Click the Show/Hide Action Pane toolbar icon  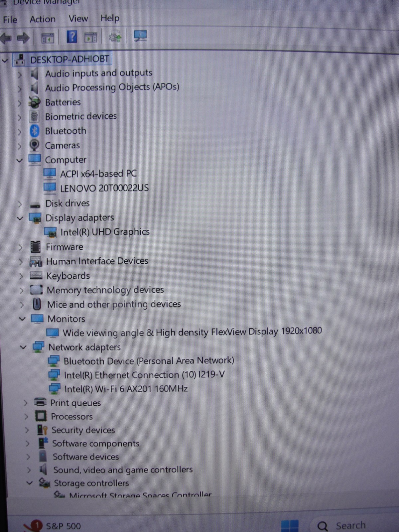click(x=91, y=38)
